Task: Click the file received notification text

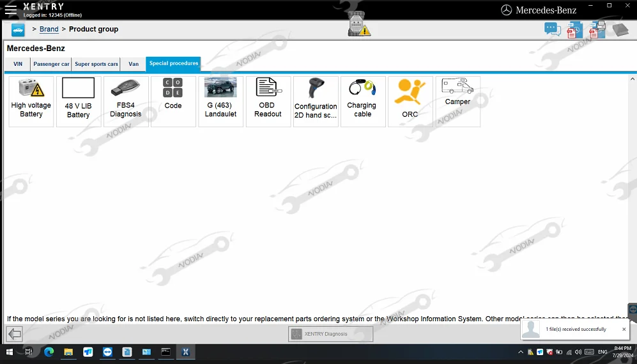Action: (x=576, y=330)
